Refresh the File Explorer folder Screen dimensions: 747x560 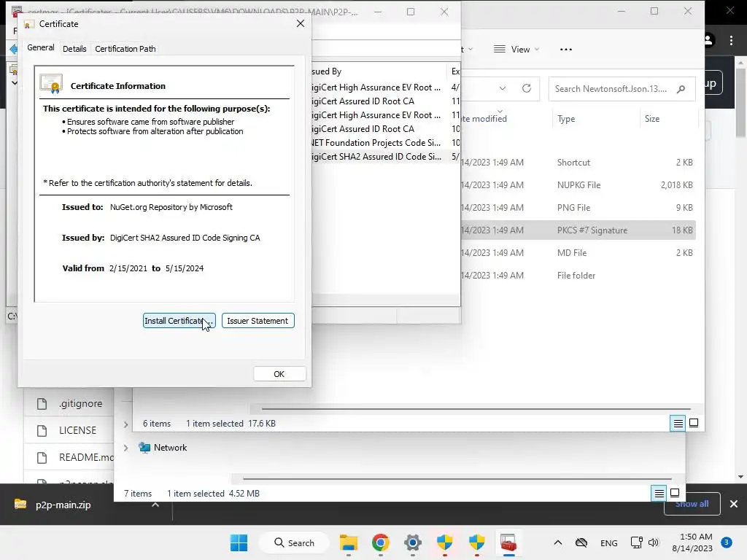click(x=527, y=88)
